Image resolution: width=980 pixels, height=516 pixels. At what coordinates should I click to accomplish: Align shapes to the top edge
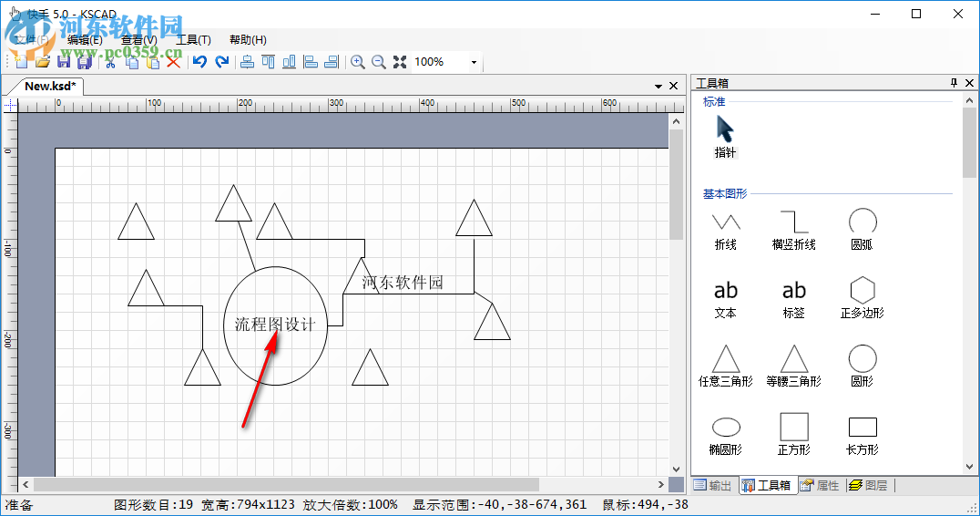click(268, 61)
